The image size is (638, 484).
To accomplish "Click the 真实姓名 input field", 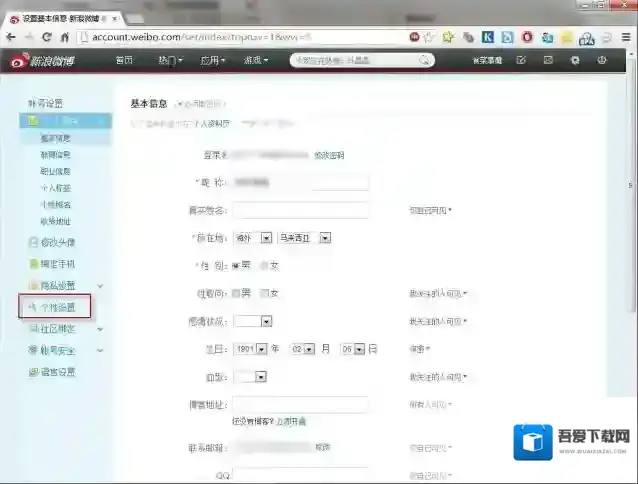I will 301,211.
